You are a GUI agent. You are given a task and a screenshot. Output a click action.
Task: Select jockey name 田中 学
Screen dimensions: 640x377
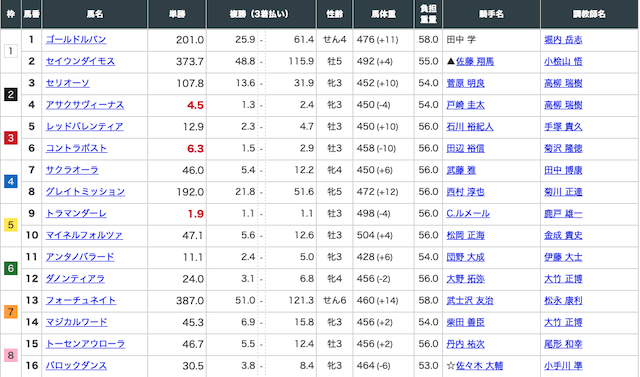coord(461,40)
